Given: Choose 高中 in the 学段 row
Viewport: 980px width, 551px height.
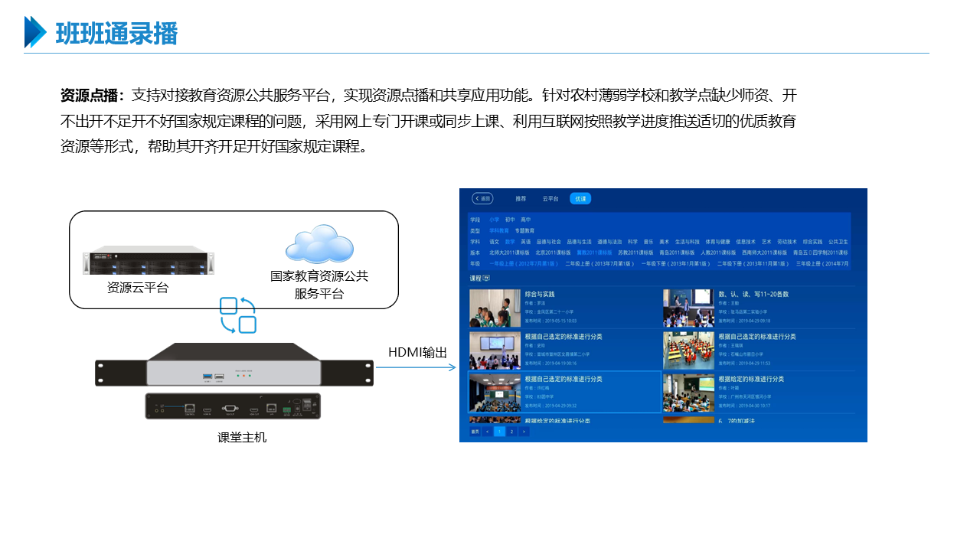Looking at the screenshot, I should point(525,220).
